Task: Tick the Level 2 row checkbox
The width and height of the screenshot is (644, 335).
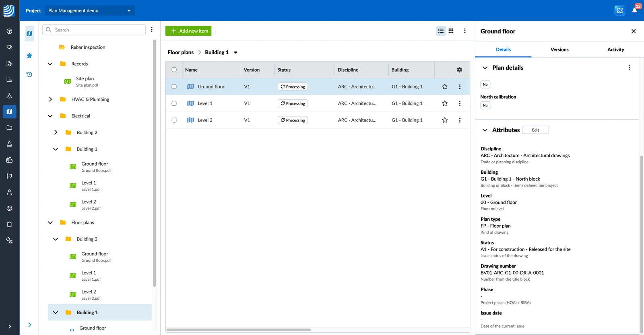Action: [174, 120]
